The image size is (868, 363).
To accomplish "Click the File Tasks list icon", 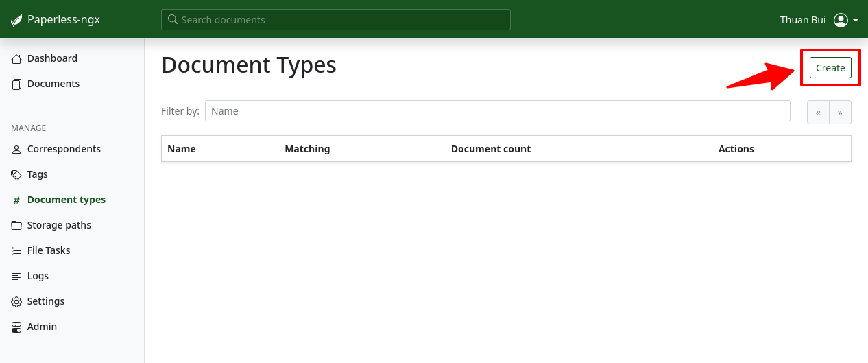I will 16,251.
